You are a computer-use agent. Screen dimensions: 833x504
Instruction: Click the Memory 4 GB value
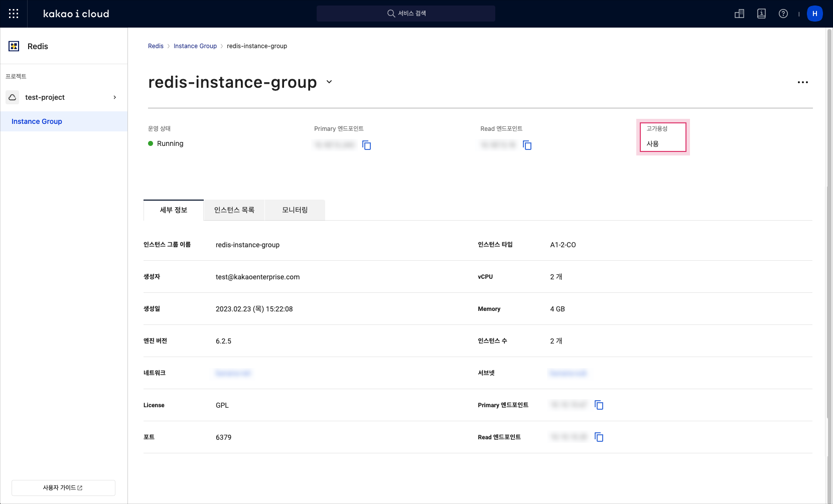tap(558, 309)
